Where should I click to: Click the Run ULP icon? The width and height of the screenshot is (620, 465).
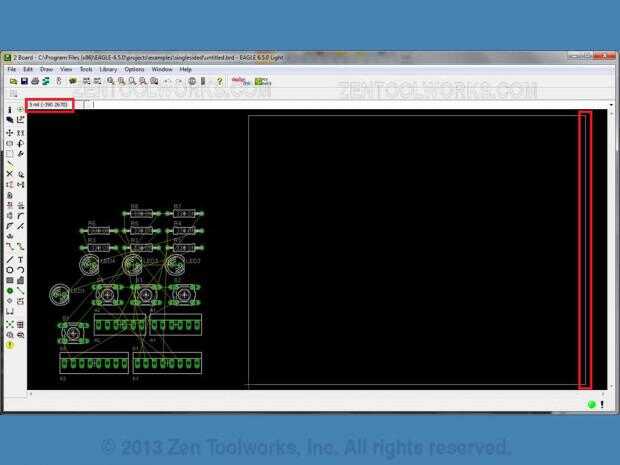[x=97, y=81]
